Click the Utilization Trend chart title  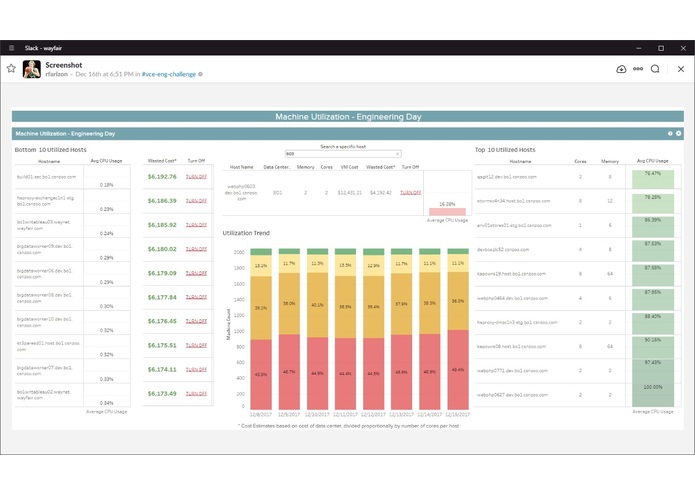click(246, 233)
